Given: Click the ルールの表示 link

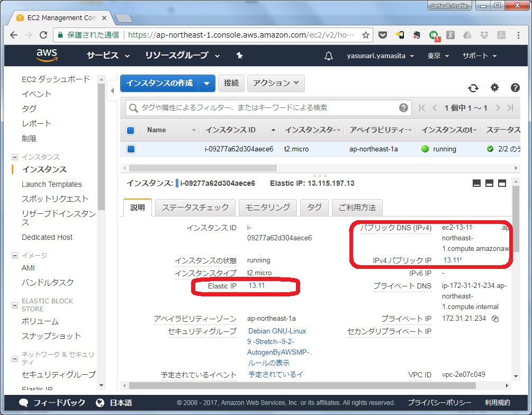Looking at the screenshot, I should (268, 363).
